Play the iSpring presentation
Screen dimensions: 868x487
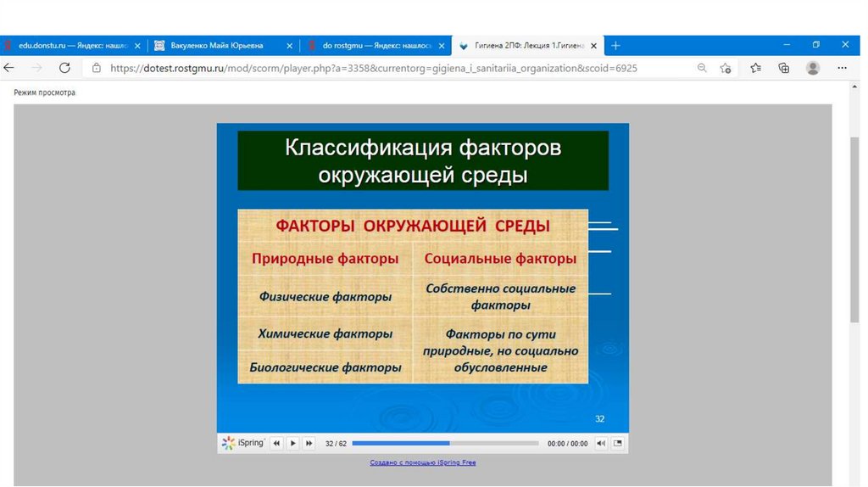click(292, 443)
